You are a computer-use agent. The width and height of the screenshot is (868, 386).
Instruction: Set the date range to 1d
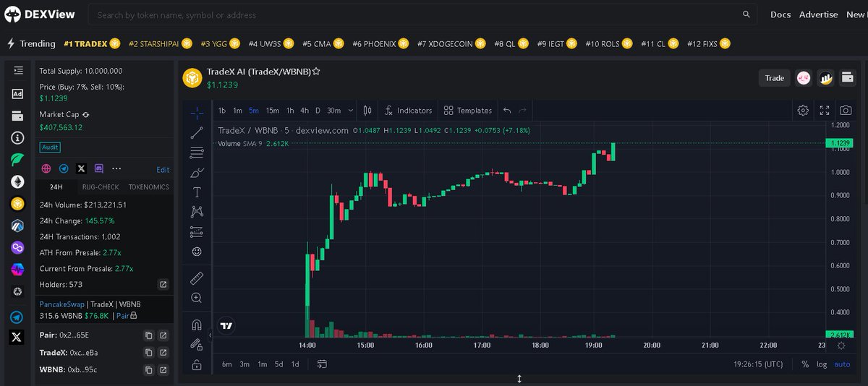click(x=295, y=364)
